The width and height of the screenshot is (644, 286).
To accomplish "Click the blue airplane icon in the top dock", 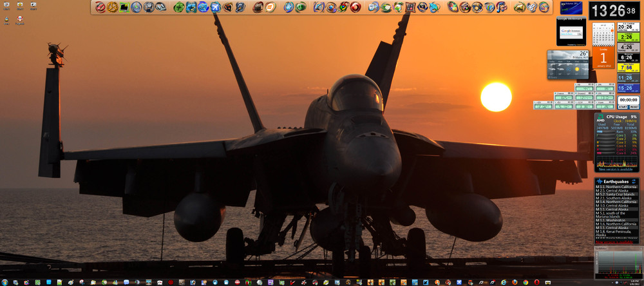I will 216,8.
